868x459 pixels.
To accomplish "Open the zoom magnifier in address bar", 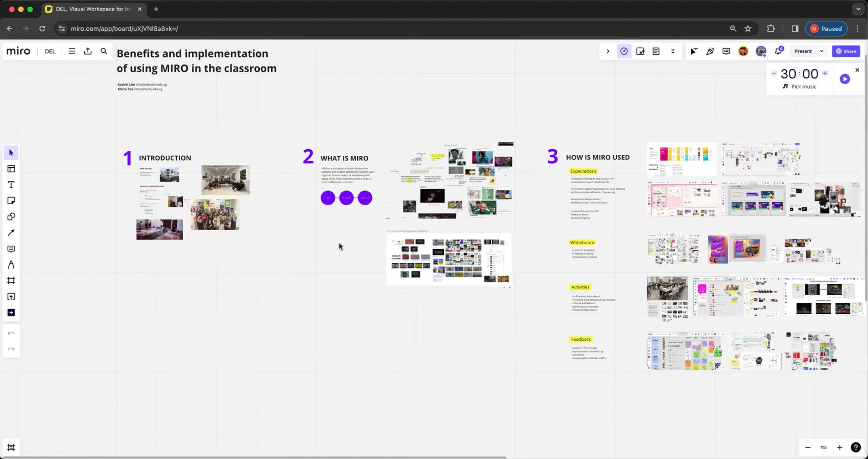I will 733,29.
